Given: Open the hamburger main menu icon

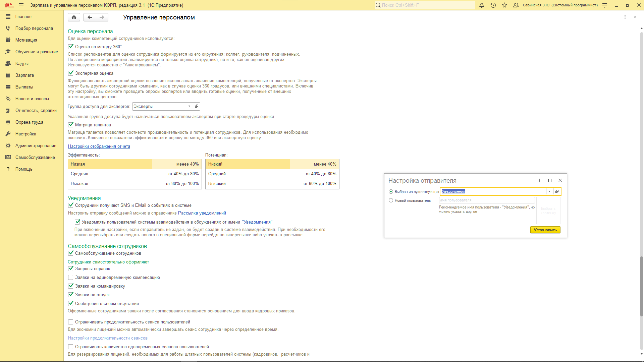Looking at the screenshot, I should pos(21,5).
